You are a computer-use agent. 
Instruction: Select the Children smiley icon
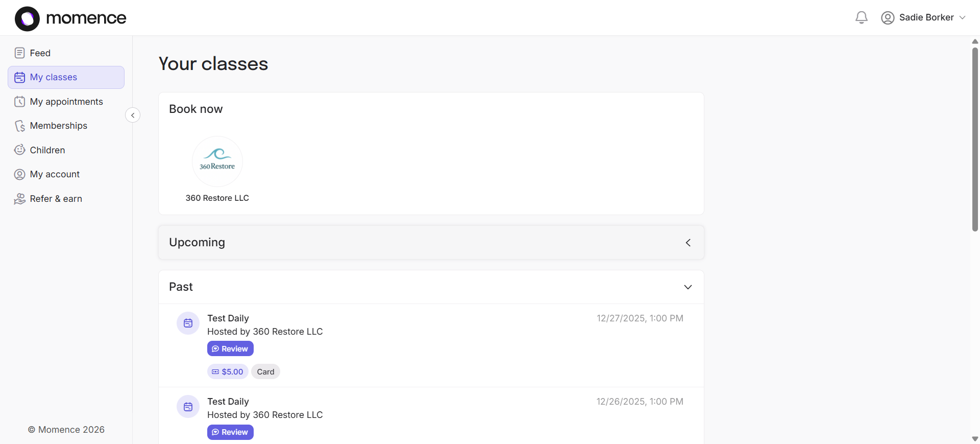19,150
